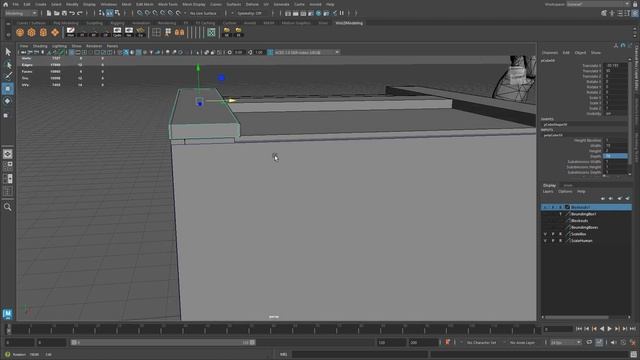Click the range slider bar
The image size is (640, 360).
pos(163,342)
